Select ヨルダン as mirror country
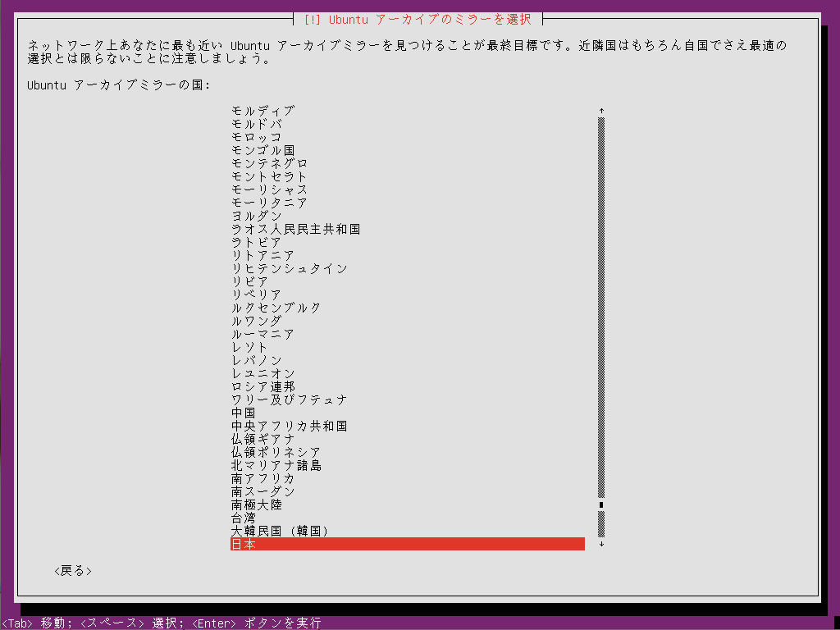 tap(257, 216)
